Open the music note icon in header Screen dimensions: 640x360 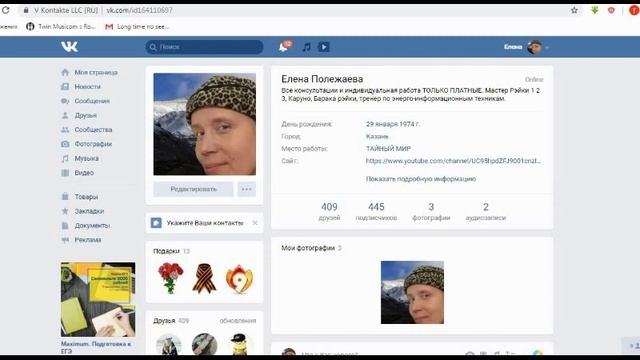[x=306, y=47]
